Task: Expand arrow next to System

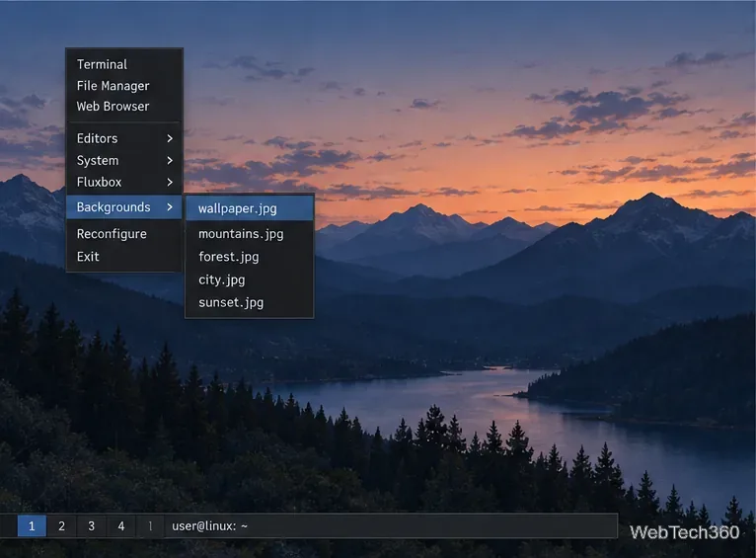Action: pyautogui.click(x=170, y=160)
